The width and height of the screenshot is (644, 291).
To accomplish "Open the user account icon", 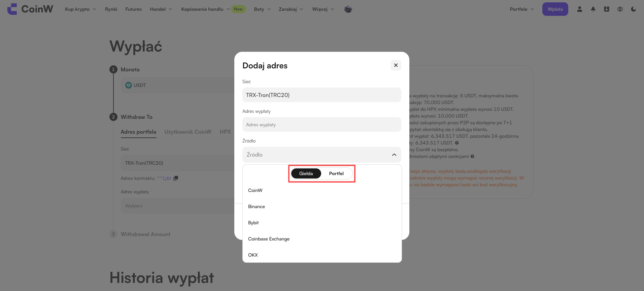I will tap(580, 9).
